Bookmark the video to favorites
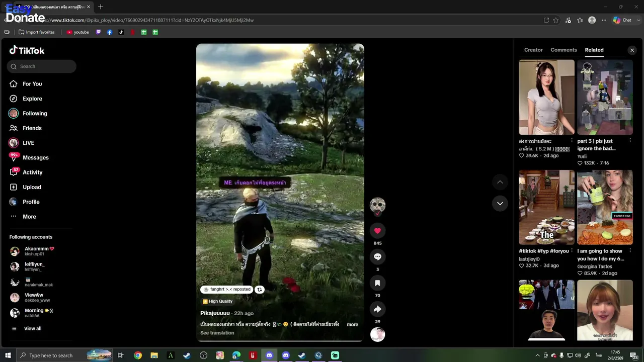Viewport: 644px width, 362px height. point(377,283)
